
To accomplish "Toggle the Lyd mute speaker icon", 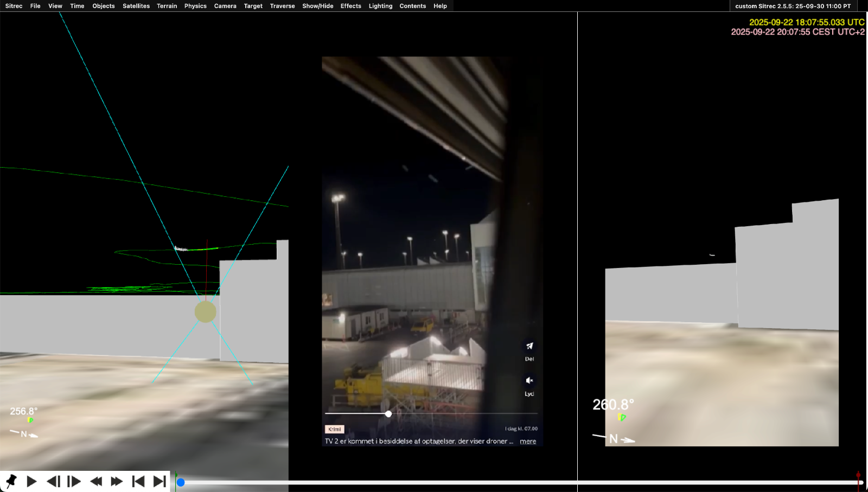I will point(529,381).
